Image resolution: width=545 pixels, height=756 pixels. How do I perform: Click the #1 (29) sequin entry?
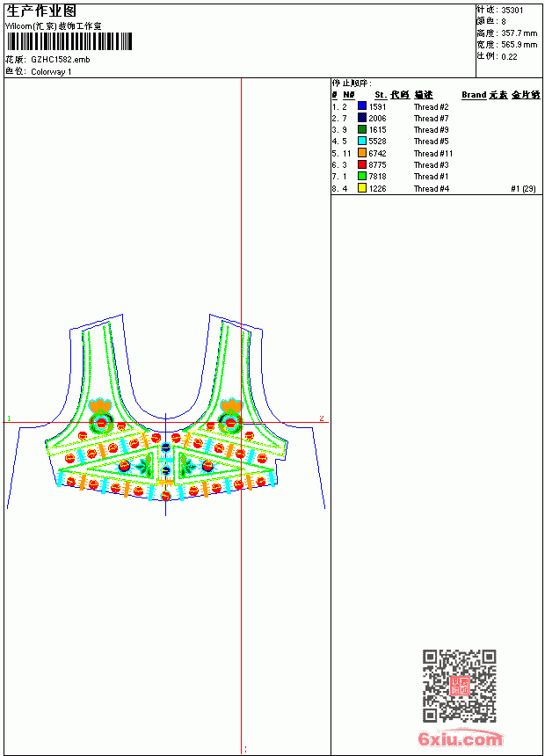pos(523,188)
